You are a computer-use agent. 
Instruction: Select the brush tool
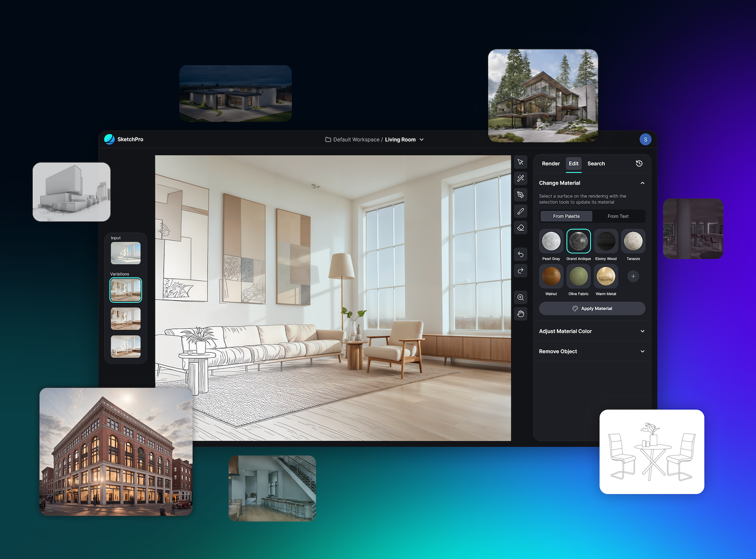pyautogui.click(x=520, y=212)
